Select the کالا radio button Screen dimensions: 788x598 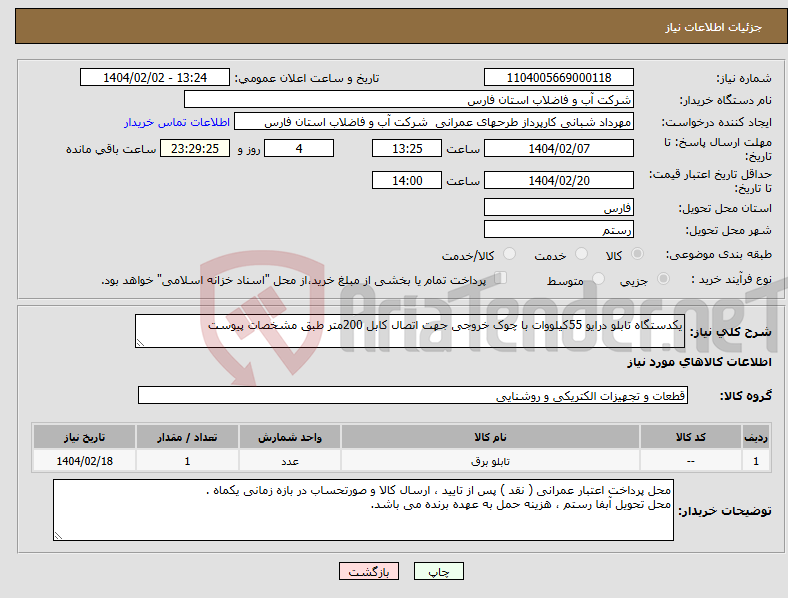637,254
